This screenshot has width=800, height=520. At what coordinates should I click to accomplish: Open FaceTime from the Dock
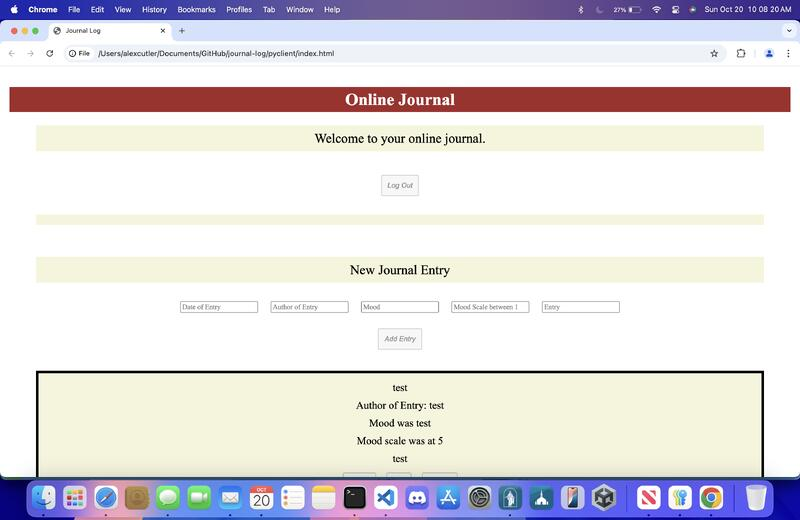coord(199,498)
